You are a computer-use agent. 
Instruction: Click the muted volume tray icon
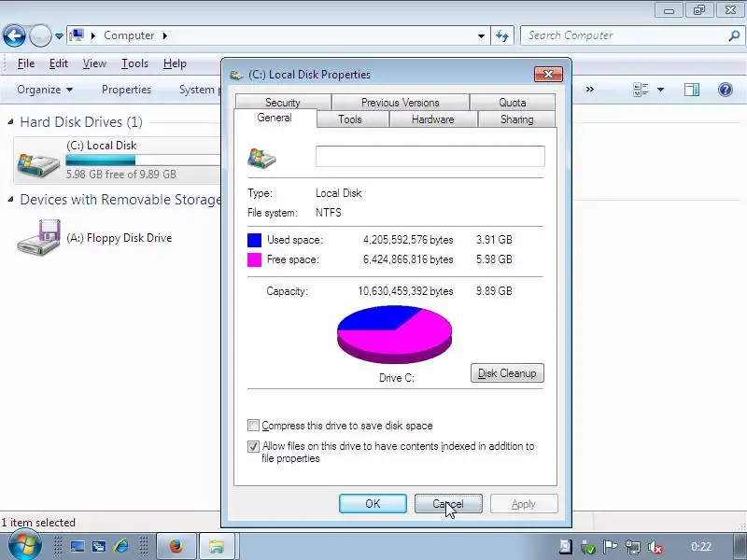[x=655, y=547]
